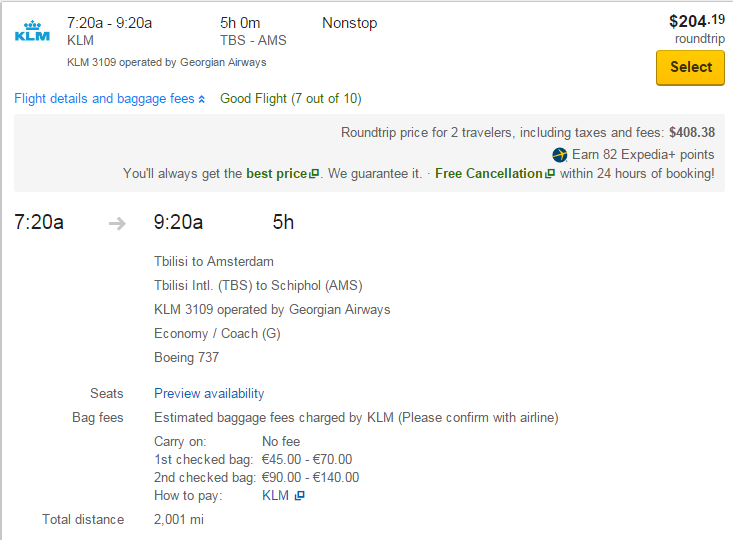This screenshot has height=540, width=733.
Task: Click the Earn 82 Expedia+ points text
Action: (x=643, y=155)
